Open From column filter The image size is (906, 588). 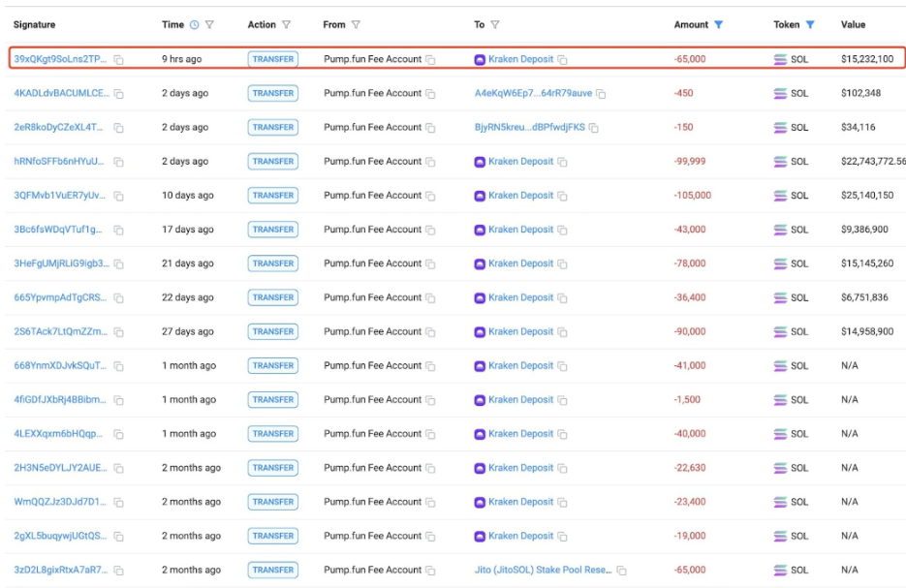356,25
